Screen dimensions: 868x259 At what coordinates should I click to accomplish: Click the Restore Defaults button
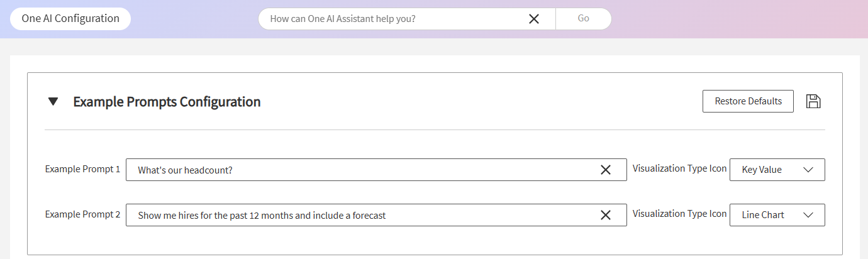click(x=748, y=101)
